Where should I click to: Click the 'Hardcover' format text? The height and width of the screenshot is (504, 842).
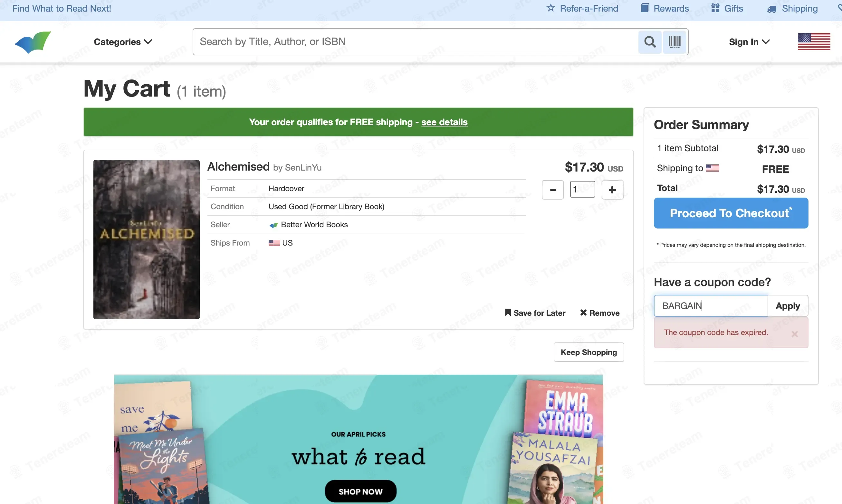(x=286, y=189)
